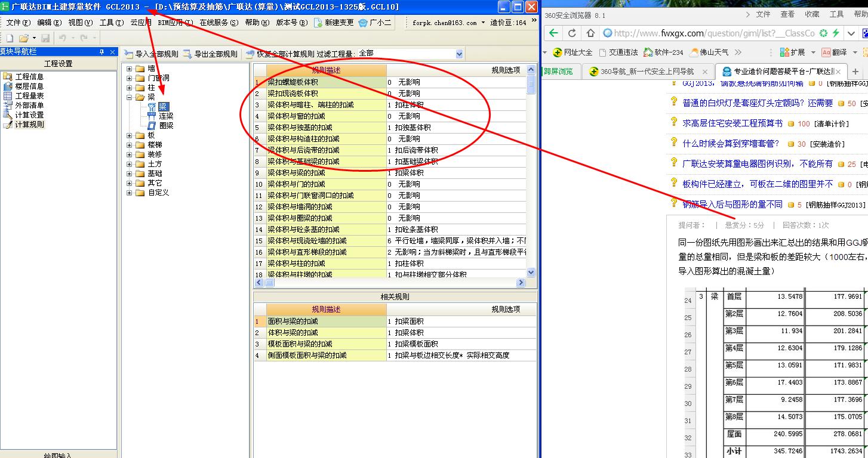Open the 工具(T) menu in GCL
Viewport: 868px width, 458px height.
(x=111, y=23)
